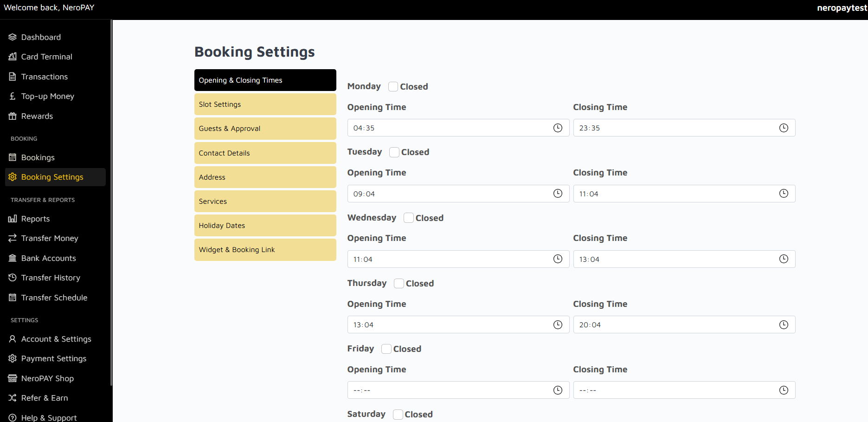Click the Refer & Earn shuffle icon
868x422 pixels.
click(x=13, y=398)
